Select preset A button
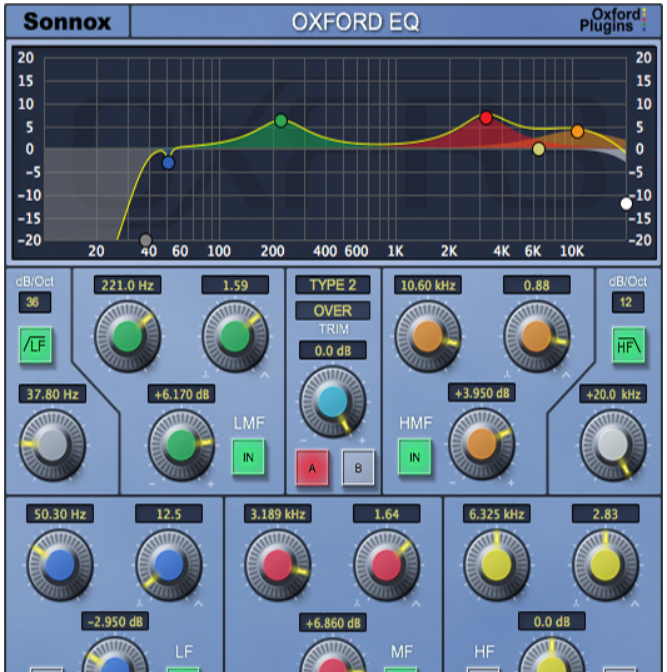The image size is (667, 672). [x=312, y=468]
